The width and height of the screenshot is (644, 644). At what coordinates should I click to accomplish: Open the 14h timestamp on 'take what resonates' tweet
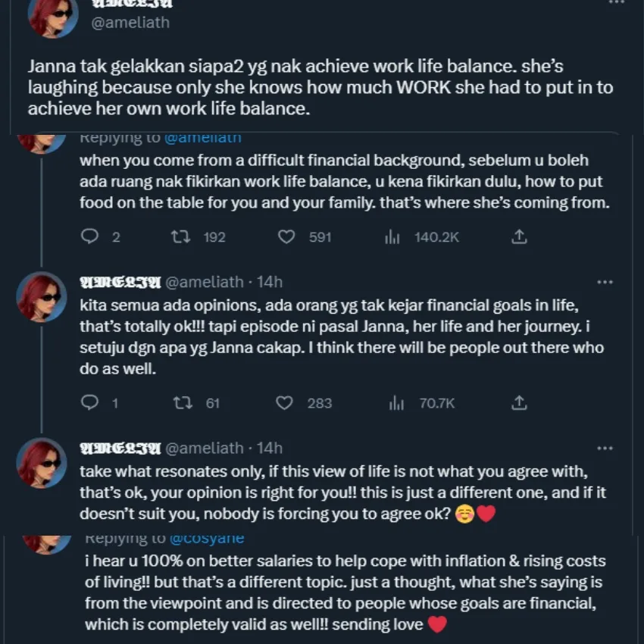click(x=270, y=448)
